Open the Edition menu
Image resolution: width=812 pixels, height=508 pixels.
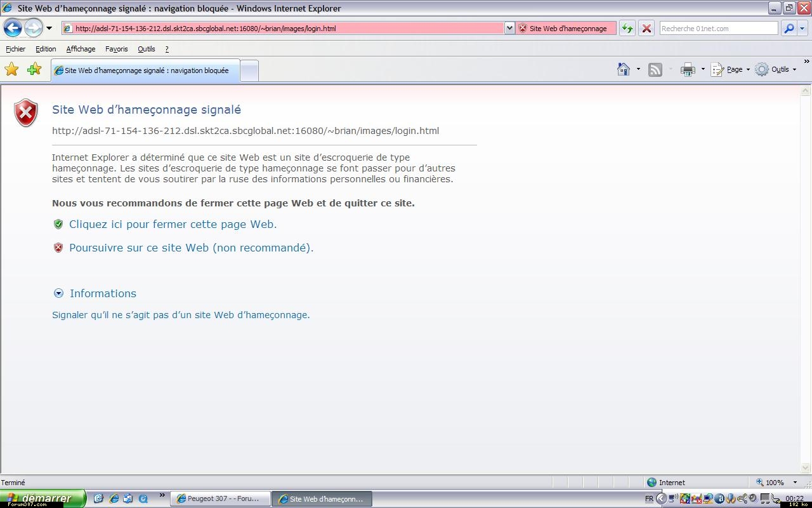(x=46, y=49)
